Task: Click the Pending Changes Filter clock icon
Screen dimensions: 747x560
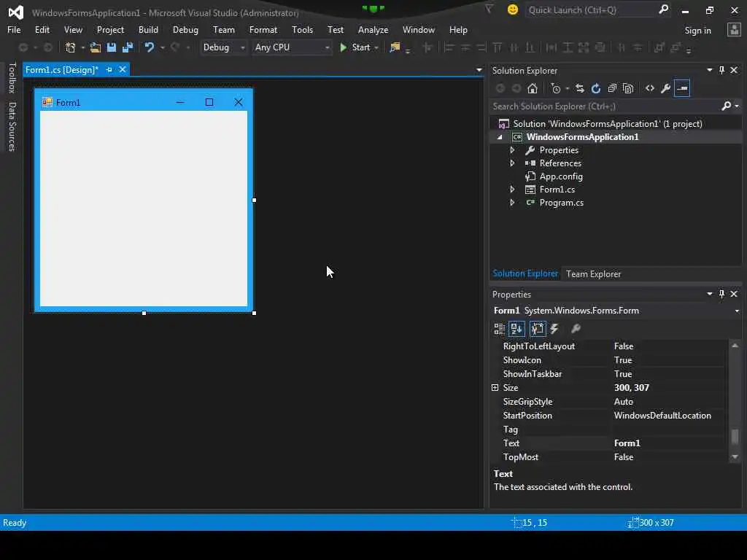Action: pyautogui.click(x=555, y=88)
